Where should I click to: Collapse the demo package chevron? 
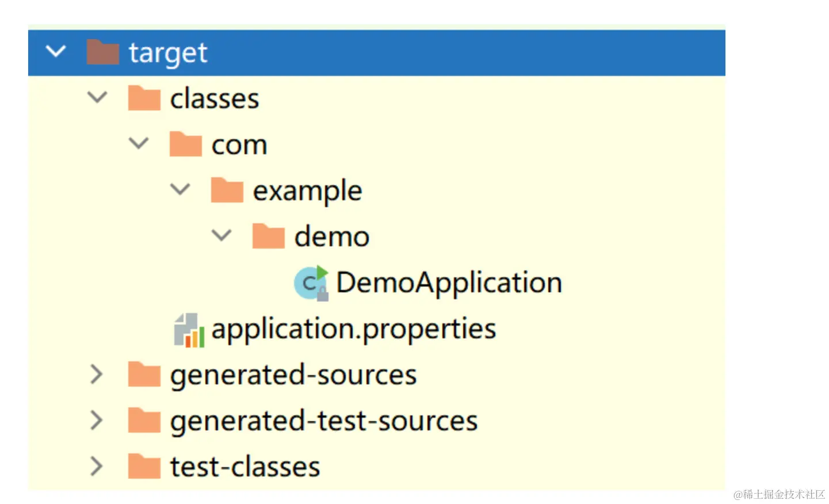coord(221,235)
